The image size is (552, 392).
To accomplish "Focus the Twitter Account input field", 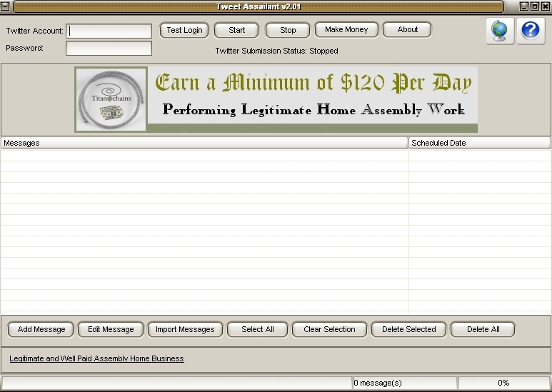I will click(x=109, y=31).
